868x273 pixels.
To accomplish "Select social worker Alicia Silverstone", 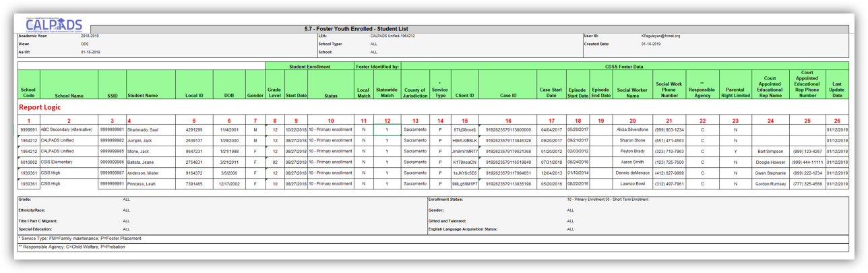I will (x=632, y=129).
